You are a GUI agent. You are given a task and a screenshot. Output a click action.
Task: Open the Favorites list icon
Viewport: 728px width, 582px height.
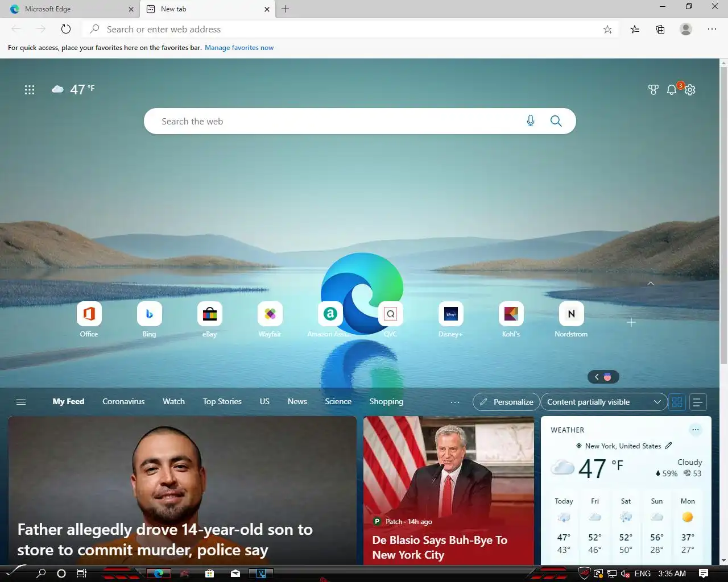635,29
